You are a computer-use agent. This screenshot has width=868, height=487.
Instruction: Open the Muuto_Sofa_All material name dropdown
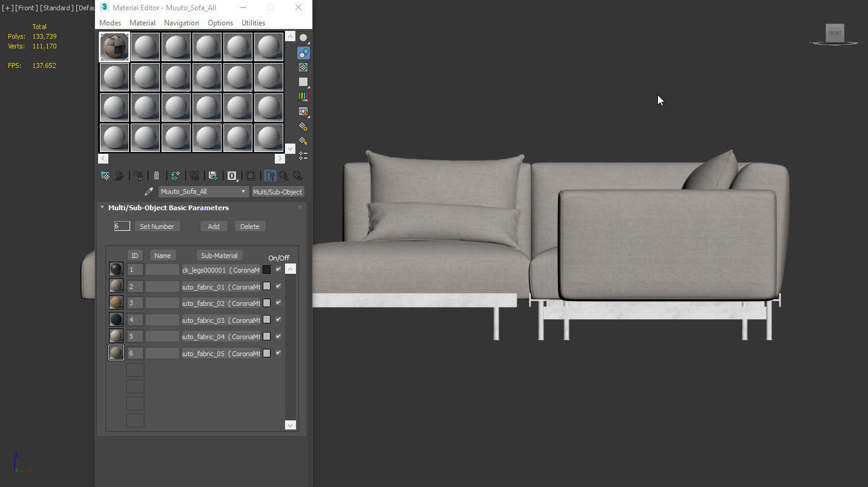point(203,191)
